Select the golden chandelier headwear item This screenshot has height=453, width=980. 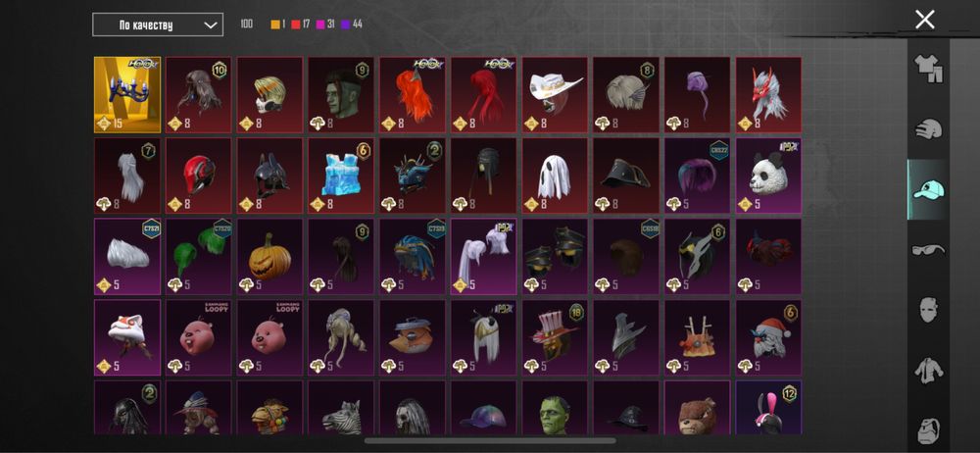click(127, 95)
